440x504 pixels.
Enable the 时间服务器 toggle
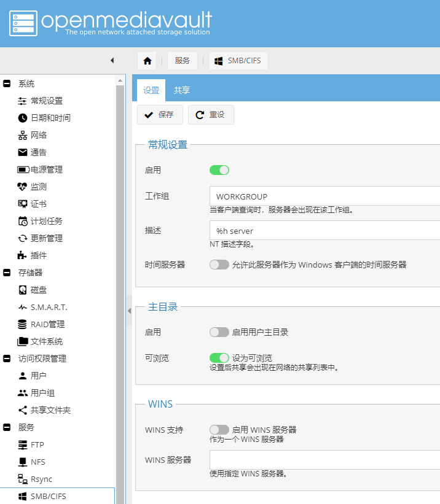click(x=219, y=265)
